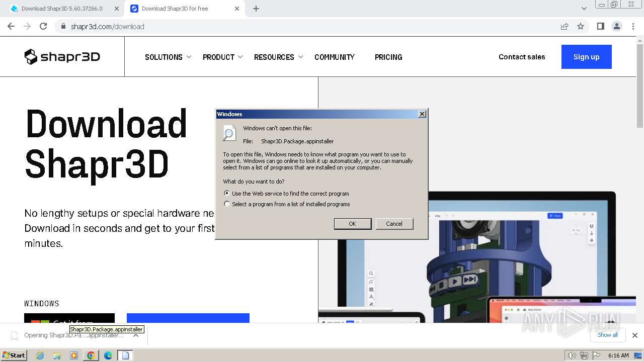Open Chrome's three-dot menu
The image size is (644, 362).
tap(633, 26)
